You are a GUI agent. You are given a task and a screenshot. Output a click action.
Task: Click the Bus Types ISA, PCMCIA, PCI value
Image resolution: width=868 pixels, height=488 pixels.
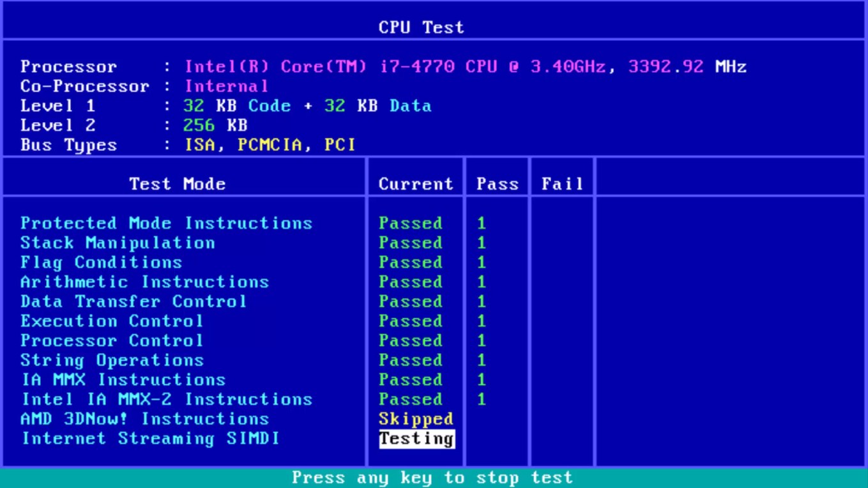(270, 145)
